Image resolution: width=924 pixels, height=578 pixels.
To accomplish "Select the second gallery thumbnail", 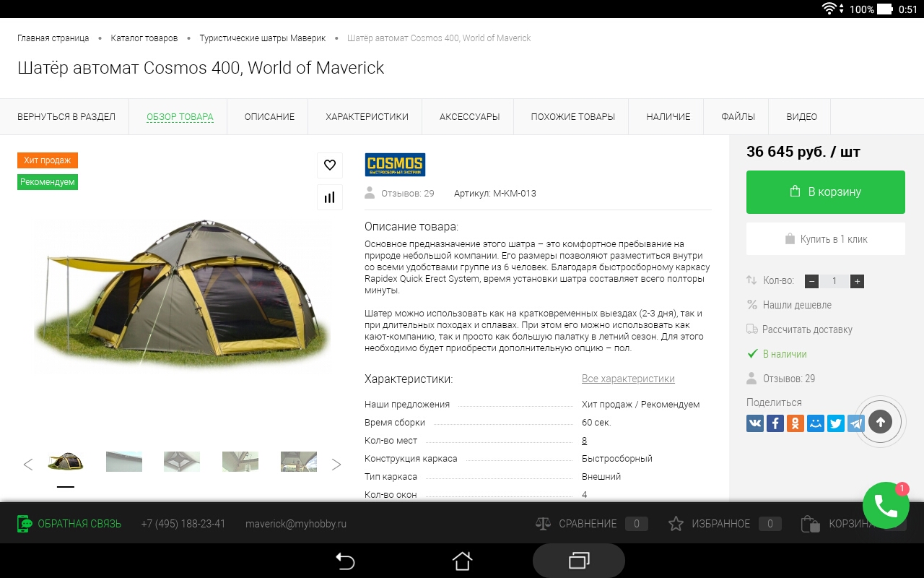I will pyautogui.click(x=124, y=462).
